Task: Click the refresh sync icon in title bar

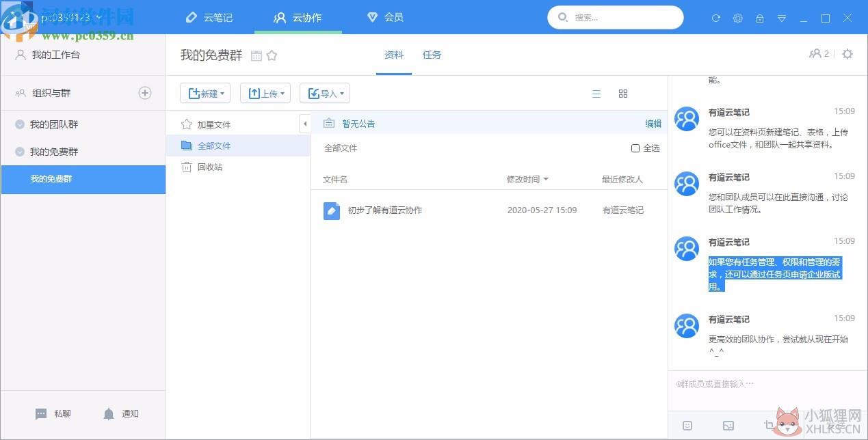Action: pos(716,18)
